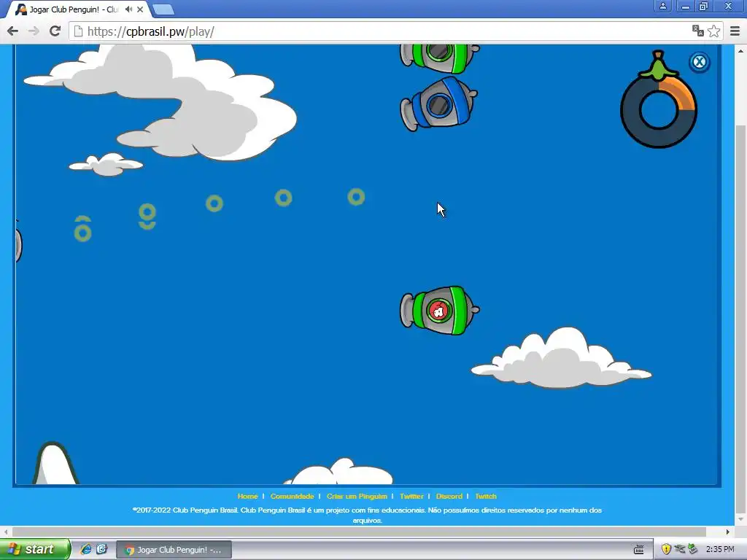Reload the page with the refresh icon
Screen dimensions: 747x560
pyautogui.click(x=55, y=31)
